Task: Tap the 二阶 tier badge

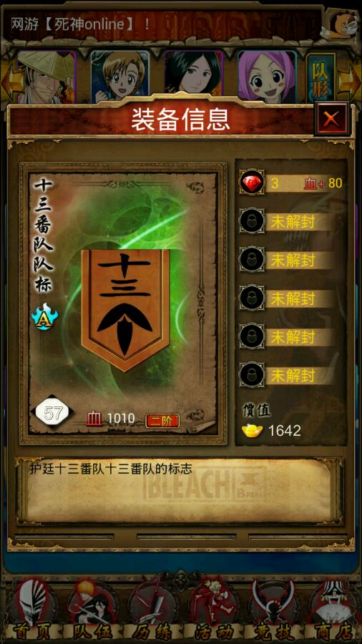Action: click(162, 421)
